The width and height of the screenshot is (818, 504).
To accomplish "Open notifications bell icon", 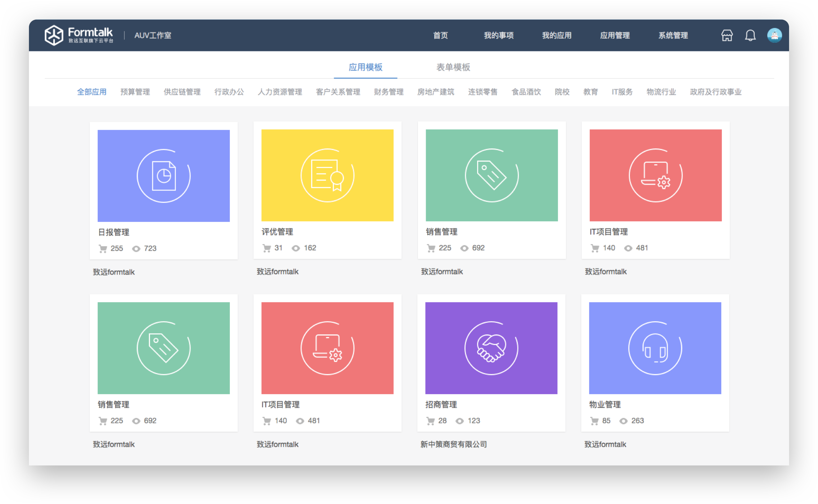I will 750,35.
